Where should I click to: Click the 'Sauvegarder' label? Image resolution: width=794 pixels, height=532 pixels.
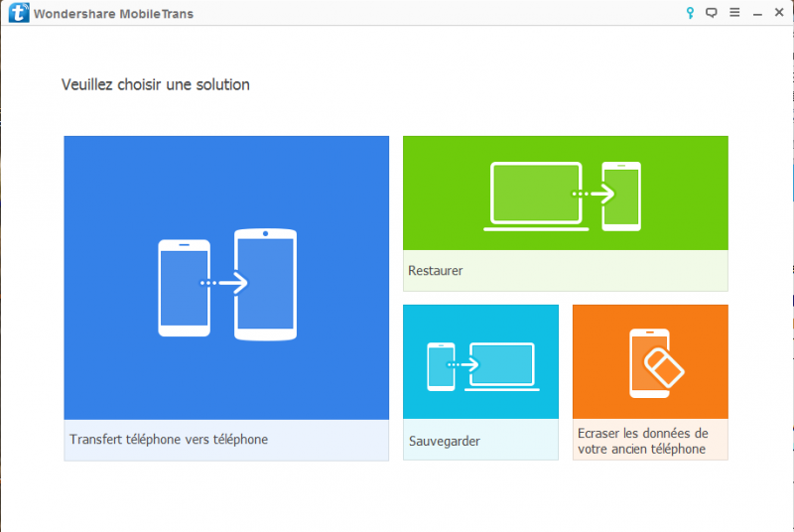click(444, 442)
